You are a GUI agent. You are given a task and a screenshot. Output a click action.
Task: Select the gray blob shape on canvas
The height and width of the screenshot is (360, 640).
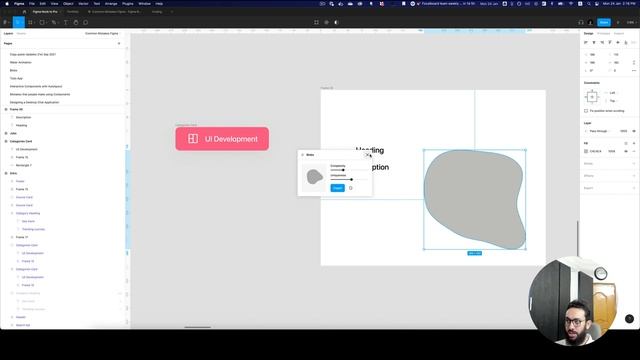pos(474,200)
